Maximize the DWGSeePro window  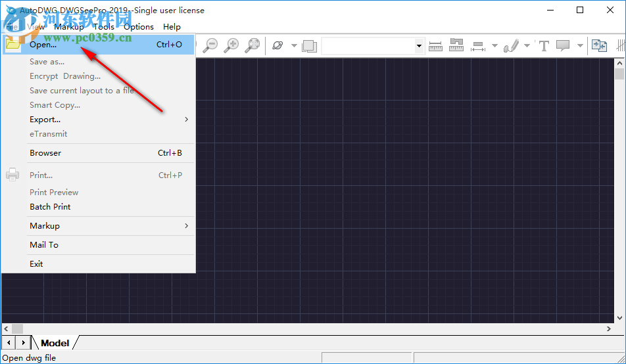click(580, 11)
